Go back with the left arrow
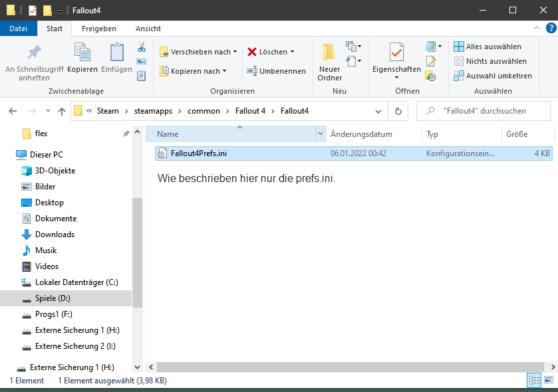 tap(13, 111)
